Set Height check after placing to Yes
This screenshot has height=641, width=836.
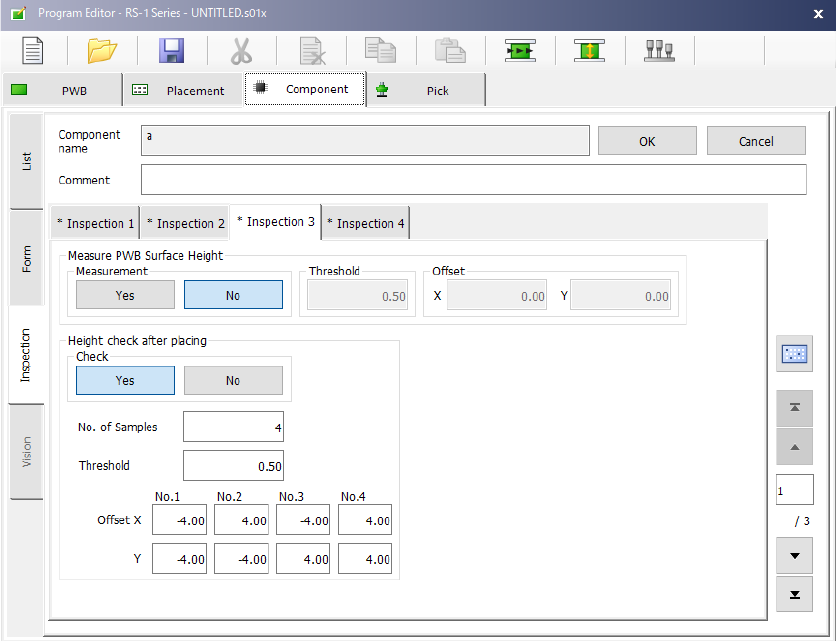click(125, 380)
